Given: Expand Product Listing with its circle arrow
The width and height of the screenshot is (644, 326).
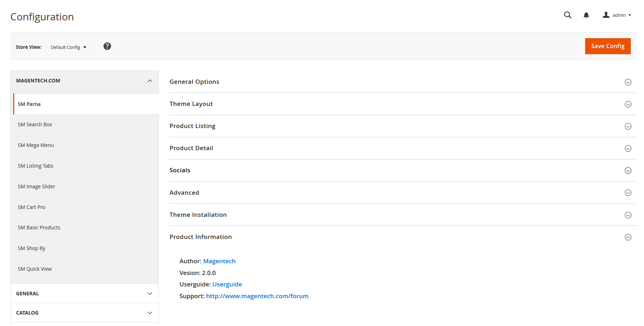Looking at the screenshot, I should tap(628, 126).
